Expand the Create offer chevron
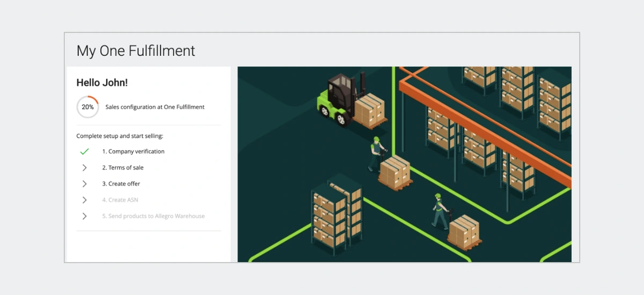The height and width of the screenshot is (295, 644). click(84, 184)
